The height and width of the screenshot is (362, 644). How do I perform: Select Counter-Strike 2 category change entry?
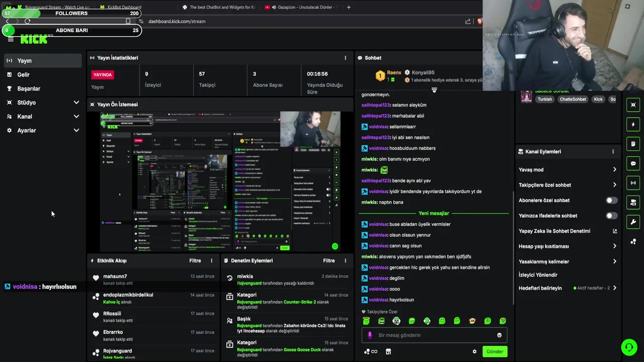[287, 302]
